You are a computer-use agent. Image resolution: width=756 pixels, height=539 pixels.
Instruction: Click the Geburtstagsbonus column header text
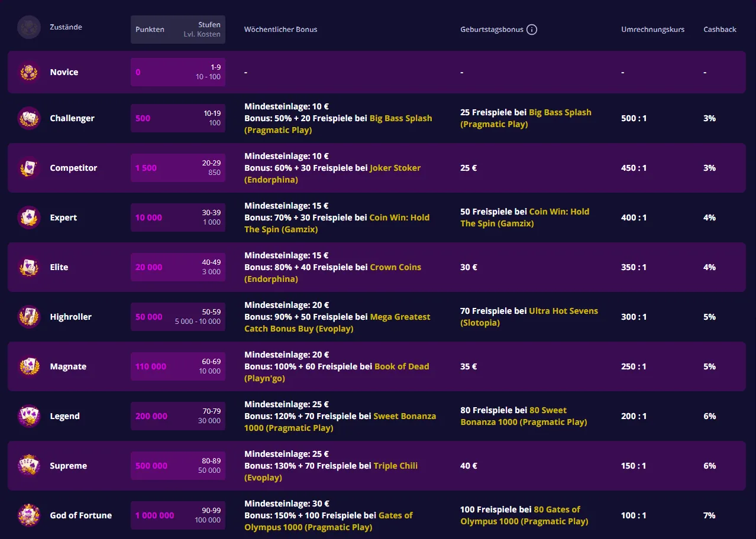pos(492,30)
